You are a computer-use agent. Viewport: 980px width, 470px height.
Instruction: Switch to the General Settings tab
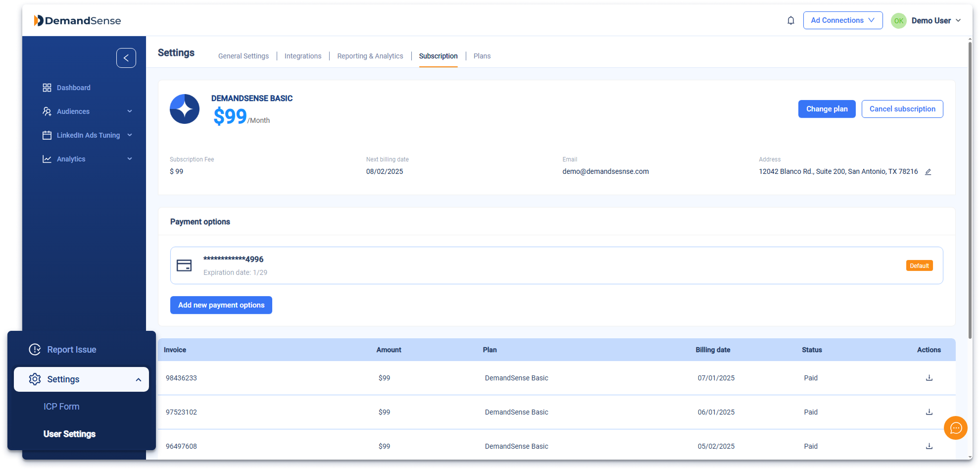[x=244, y=56]
